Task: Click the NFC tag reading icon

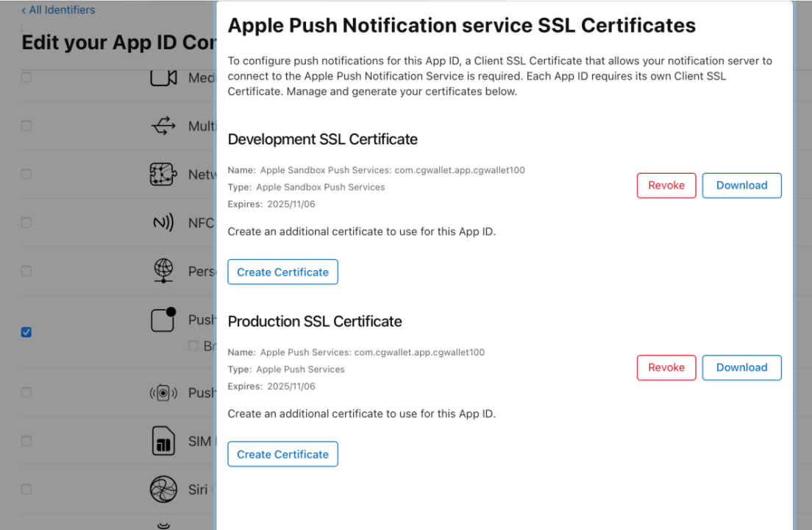Action: (163, 223)
